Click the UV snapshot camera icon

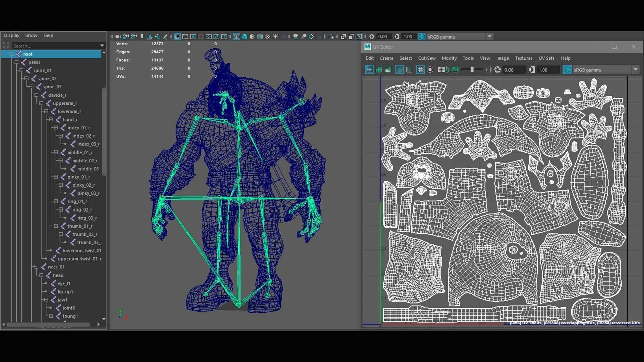pos(441,70)
